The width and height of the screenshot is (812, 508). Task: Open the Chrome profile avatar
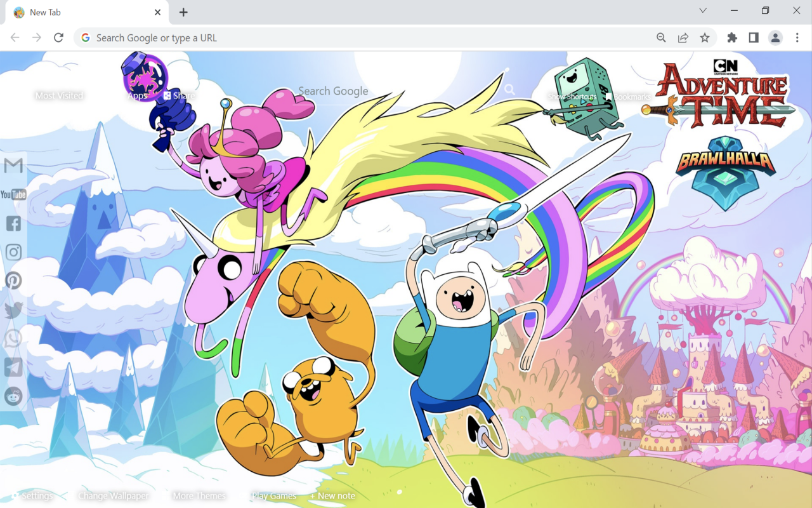(x=775, y=38)
